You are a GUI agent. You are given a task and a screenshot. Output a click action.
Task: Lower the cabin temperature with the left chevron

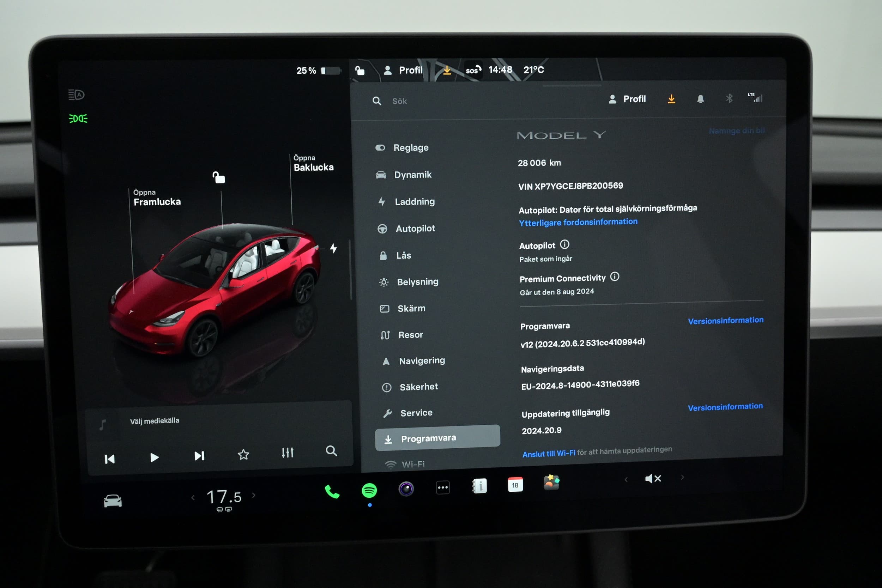click(x=193, y=498)
